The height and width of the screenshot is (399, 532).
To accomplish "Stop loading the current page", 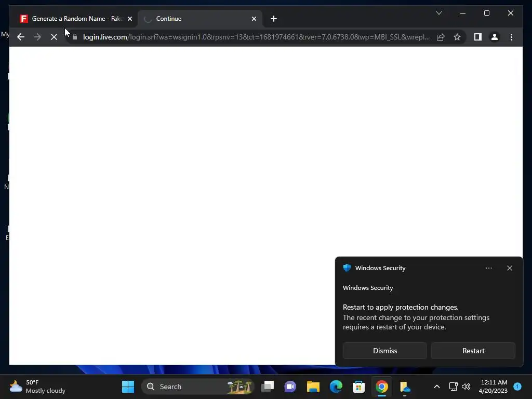I will [54, 37].
